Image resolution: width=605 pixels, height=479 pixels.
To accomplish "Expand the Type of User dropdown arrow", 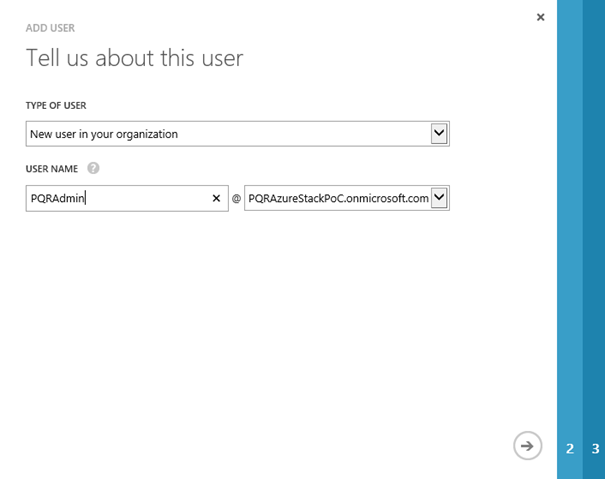I will pos(438,133).
